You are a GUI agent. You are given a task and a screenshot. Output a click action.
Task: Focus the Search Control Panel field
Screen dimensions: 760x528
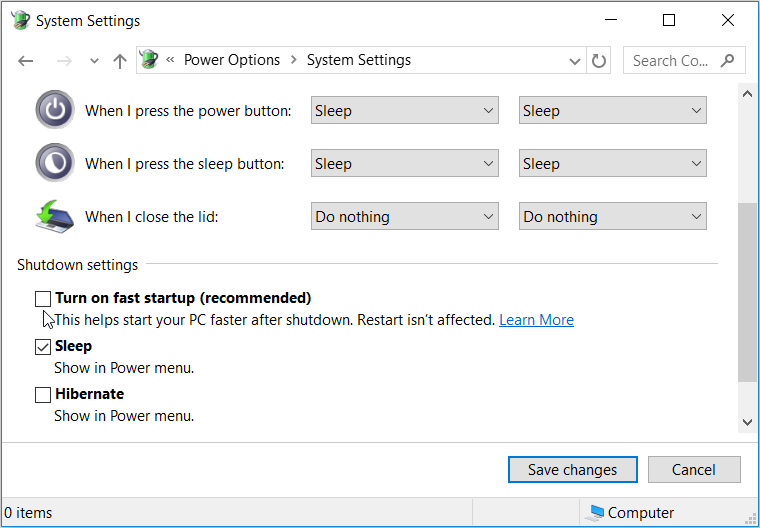point(671,61)
